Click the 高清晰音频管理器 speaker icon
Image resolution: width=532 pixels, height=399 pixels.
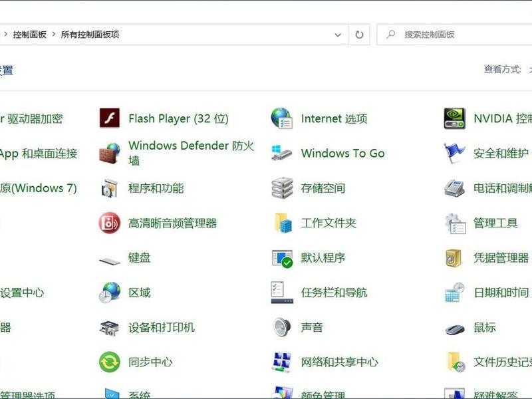[109, 223]
